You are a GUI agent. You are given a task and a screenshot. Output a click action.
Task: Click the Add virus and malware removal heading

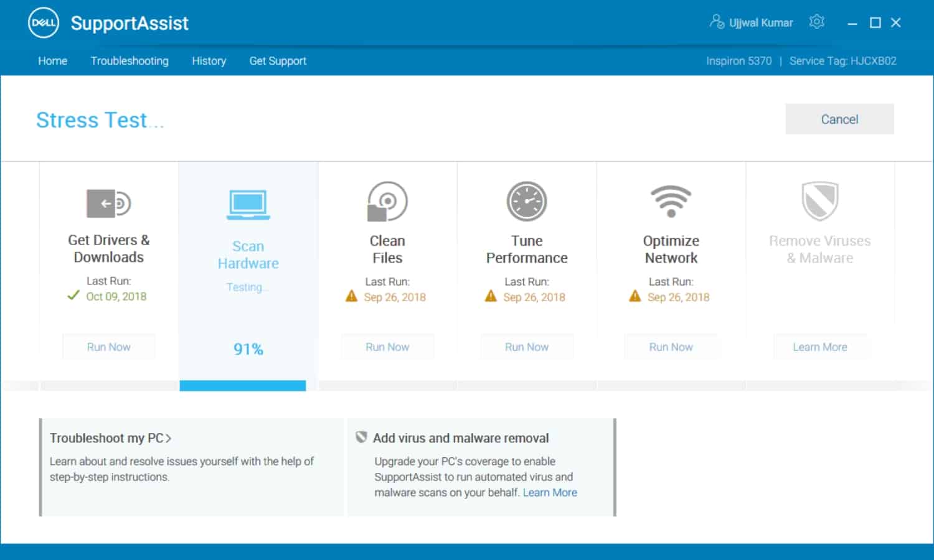pos(461,438)
